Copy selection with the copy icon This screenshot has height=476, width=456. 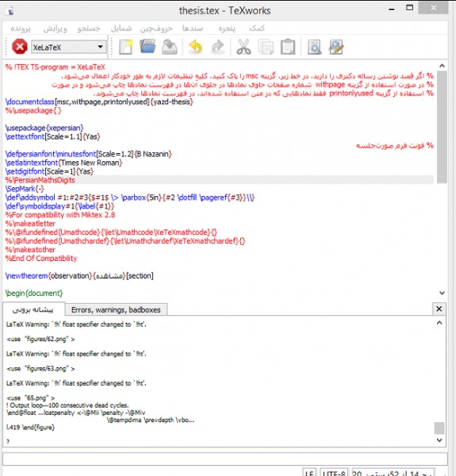click(266, 47)
